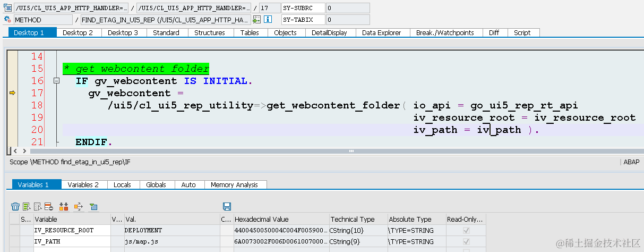
Task: Click the gray append row icon
Action: tap(38, 206)
